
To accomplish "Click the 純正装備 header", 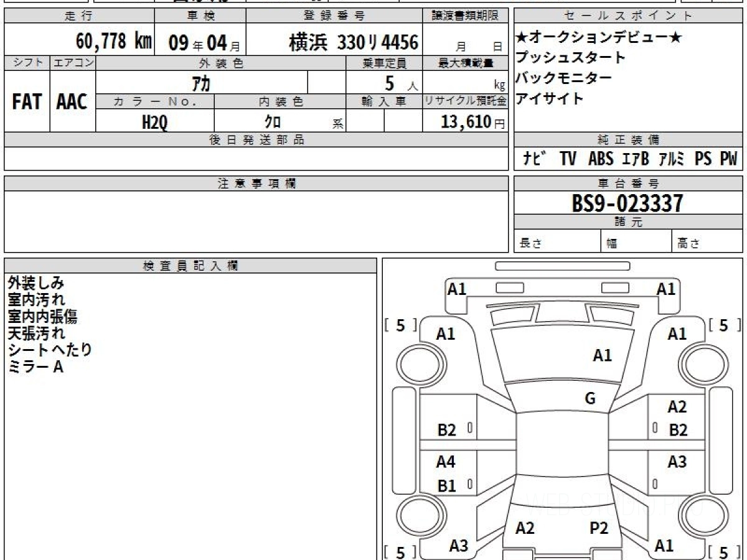I will click(628, 140).
